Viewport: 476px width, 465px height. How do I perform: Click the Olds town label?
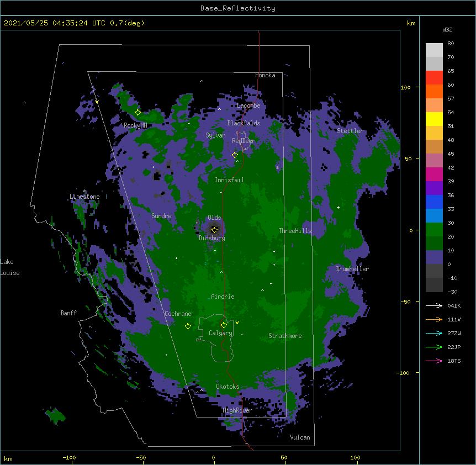214,218
